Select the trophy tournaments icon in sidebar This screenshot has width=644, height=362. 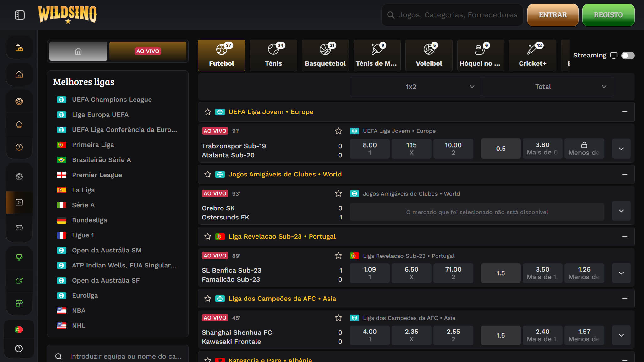(x=19, y=257)
